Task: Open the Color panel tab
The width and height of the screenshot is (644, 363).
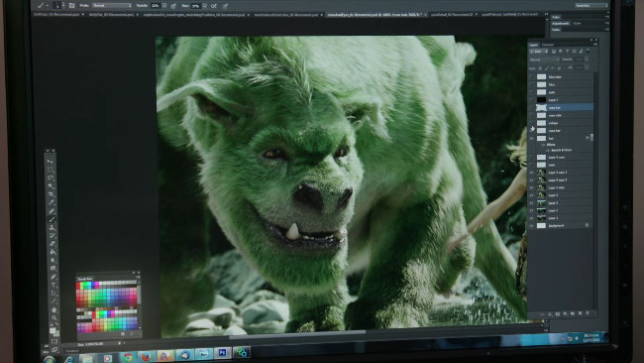Action: click(556, 17)
